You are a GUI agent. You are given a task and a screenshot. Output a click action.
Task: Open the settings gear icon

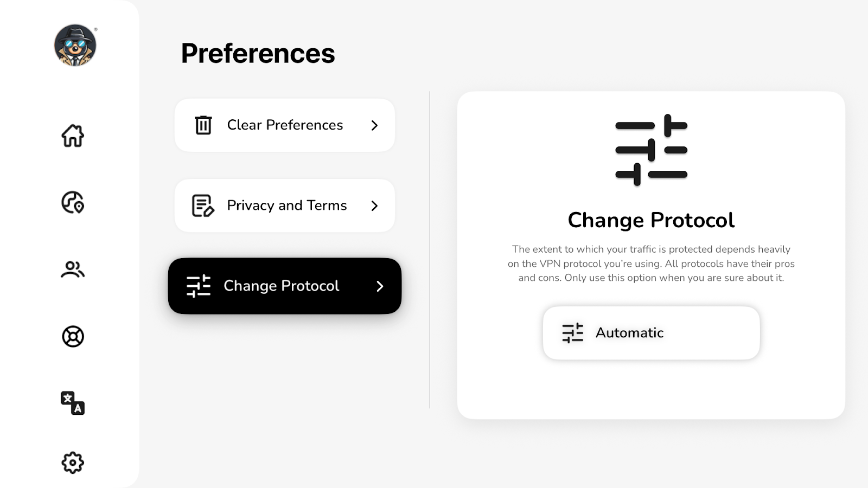tap(73, 463)
